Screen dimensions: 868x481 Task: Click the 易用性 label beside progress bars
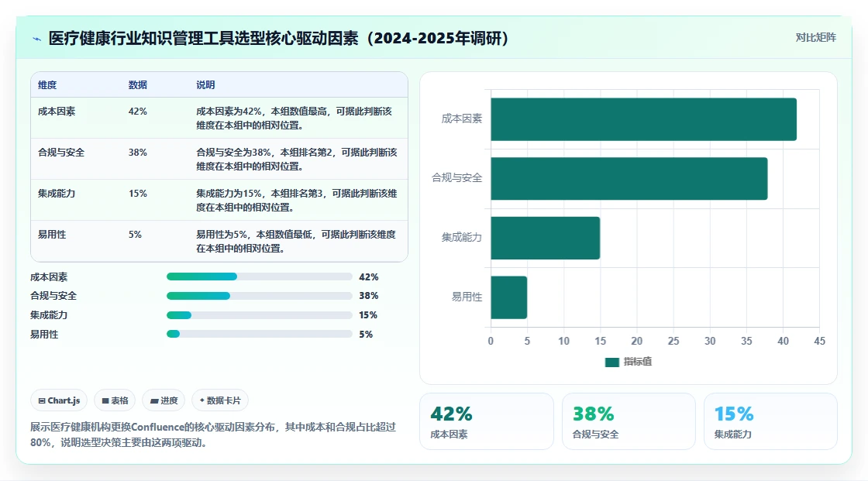click(43, 335)
